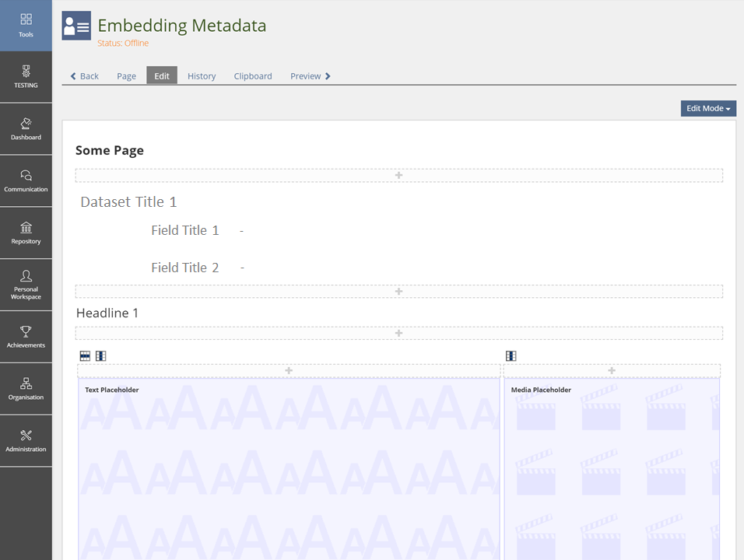Open the Tools sidebar menu
Viewport: 744px width, 560px height.
tap(26, 25)
